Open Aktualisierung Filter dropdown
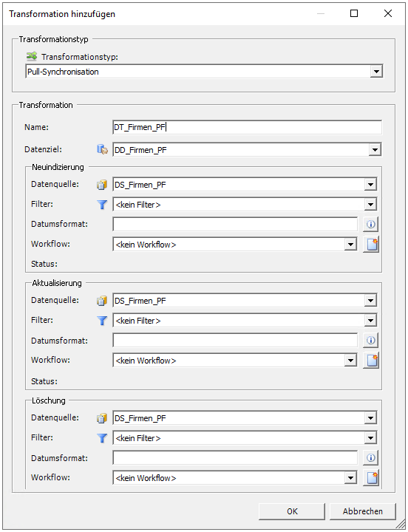The height and width of the screenshot is (532, 408). coord(370,320)
